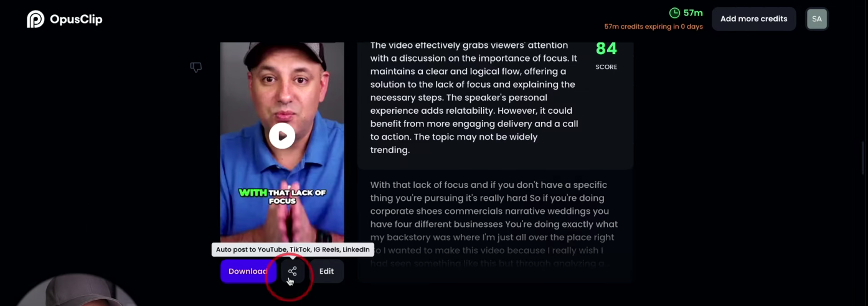Click the Auto post to YouTube tooltip

point(293,249)
